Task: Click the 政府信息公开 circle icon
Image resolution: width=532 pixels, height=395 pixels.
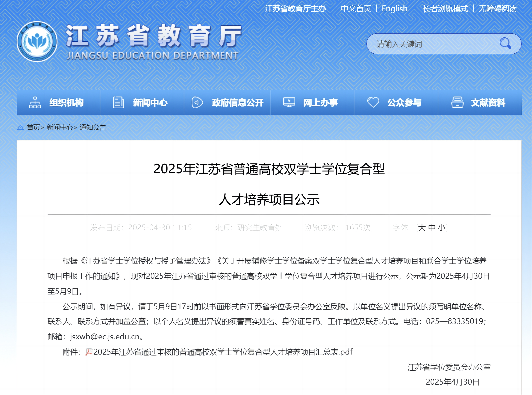Action: tap(197, 103)
